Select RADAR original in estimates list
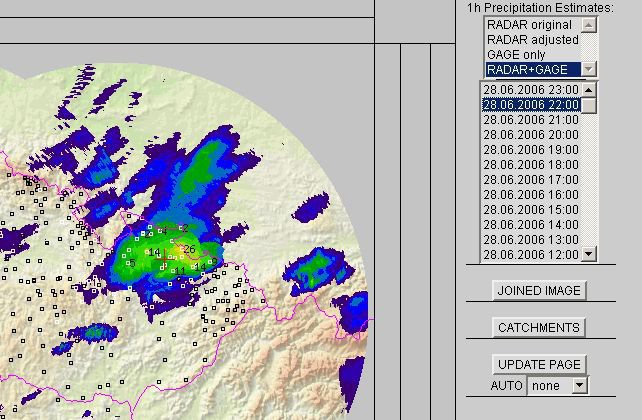Image resolution: width=642 pixels, height=420 pixels. click(531, 25)
